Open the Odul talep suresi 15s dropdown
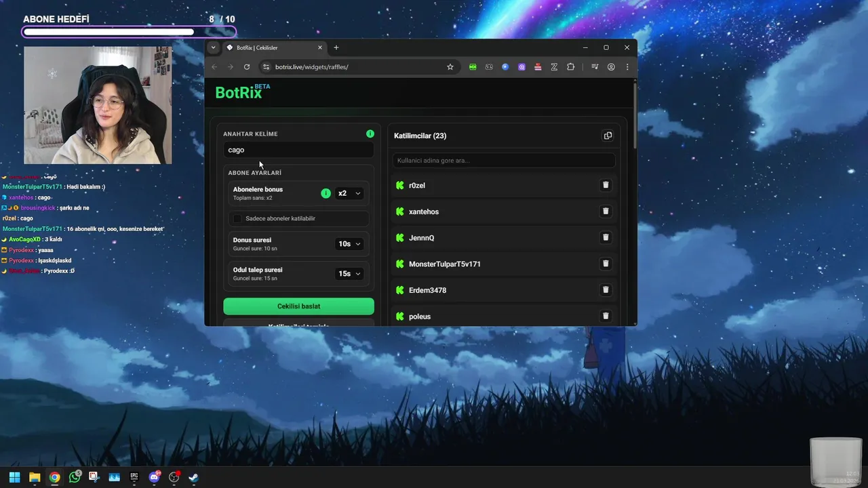This screenshot has height=488, width=868. coord(349,274)
